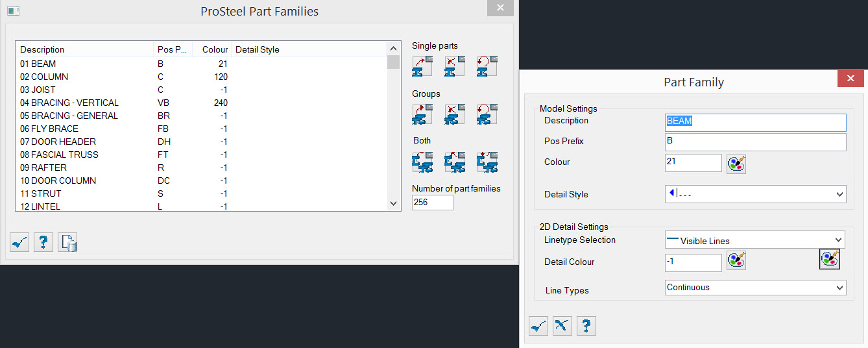This screenshot has height=348, width=868.
Task: Click highlighted palette button beside Linetype Selection
Action: click(830, 258)
